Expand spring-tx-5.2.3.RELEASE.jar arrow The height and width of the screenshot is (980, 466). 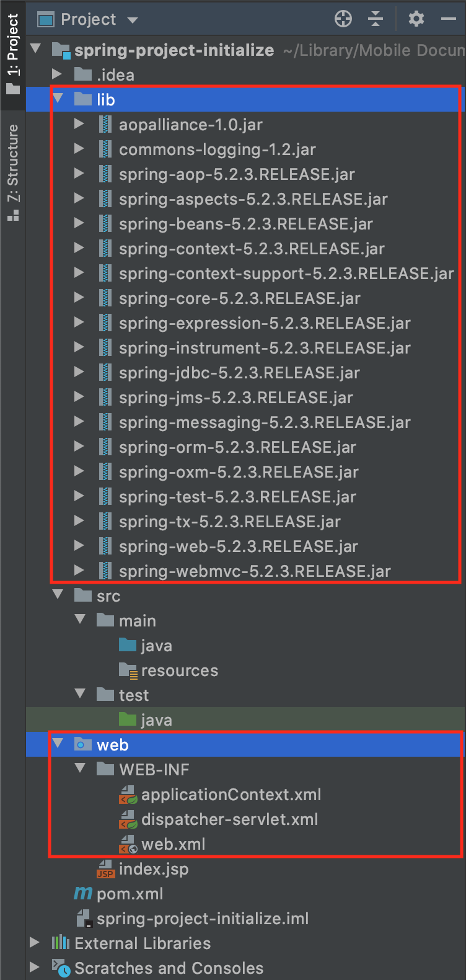tap(79, 521)
